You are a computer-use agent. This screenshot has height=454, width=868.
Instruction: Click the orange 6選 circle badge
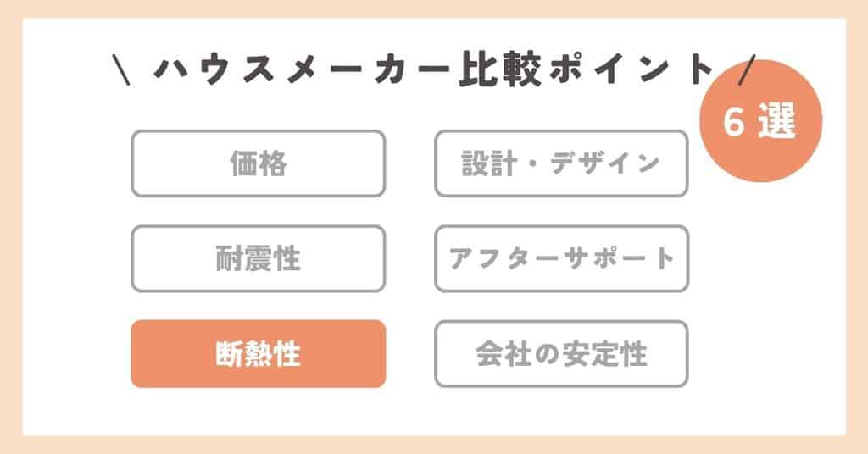[760, 123]
